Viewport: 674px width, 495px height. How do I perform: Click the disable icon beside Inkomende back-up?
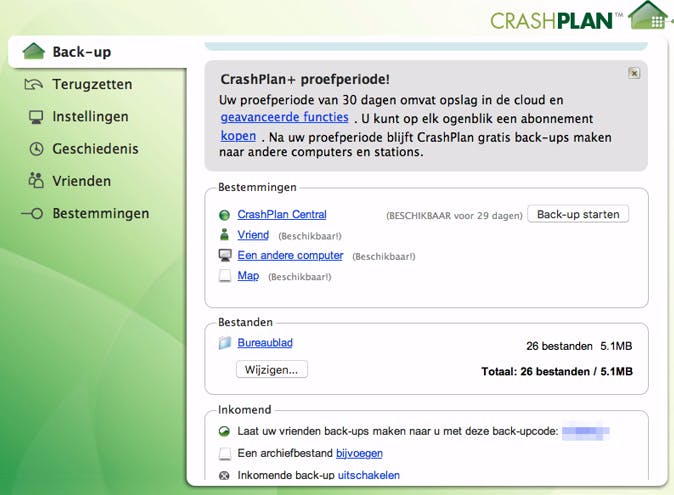click(x=224, y=476)
